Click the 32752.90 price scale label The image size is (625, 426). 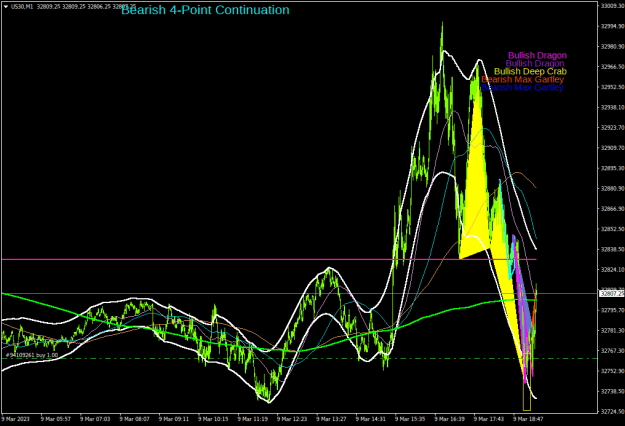pos(612,371)
